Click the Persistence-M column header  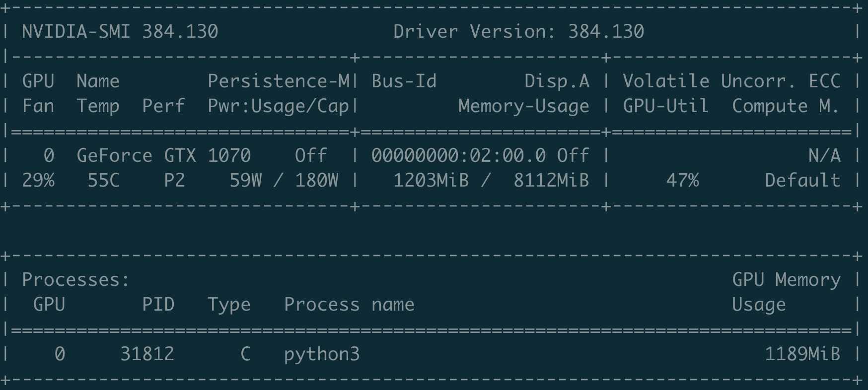point(279,81)
